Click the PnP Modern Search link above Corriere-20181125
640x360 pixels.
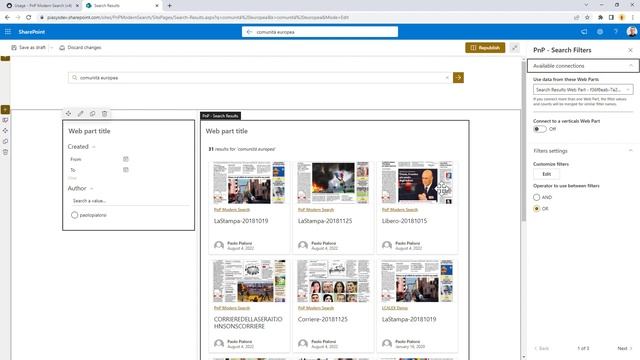click(x=316, y=308)
